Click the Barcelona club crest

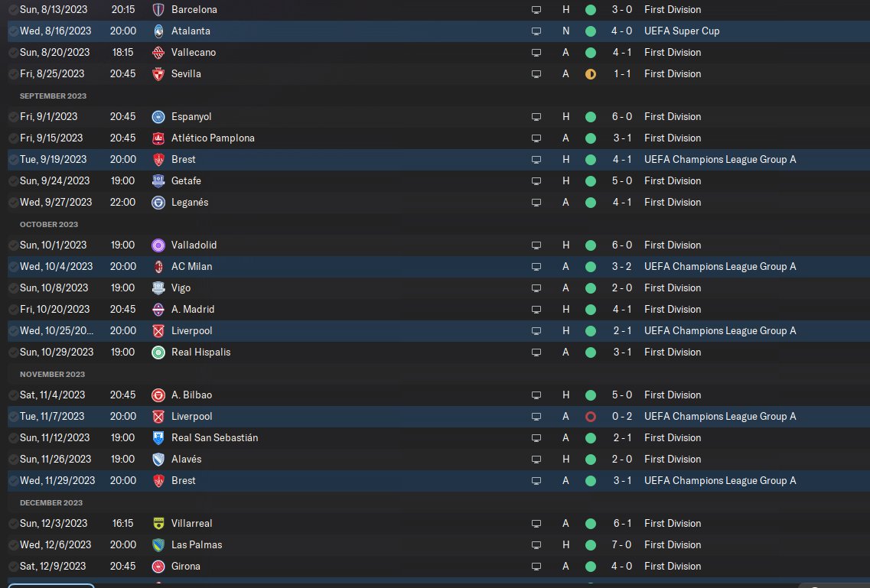tap(158, 9)
